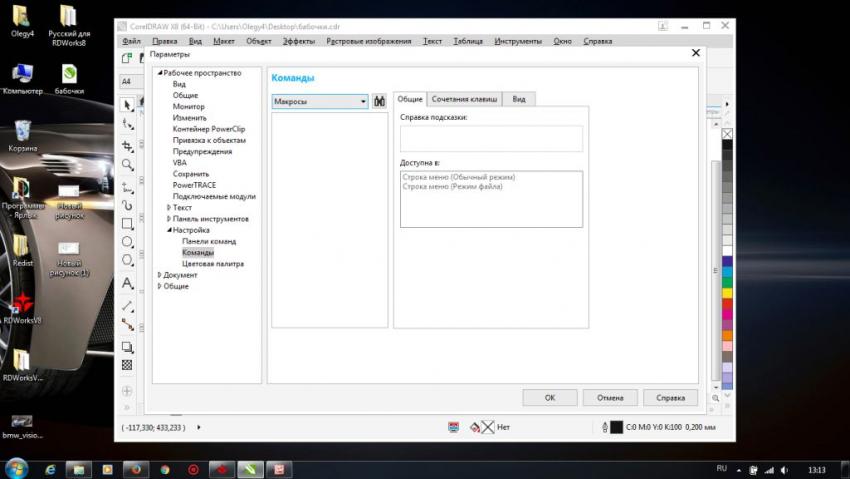This screenshot has height=479, width=850.
Task: Open the Эффекты menu
Action: 298,41
